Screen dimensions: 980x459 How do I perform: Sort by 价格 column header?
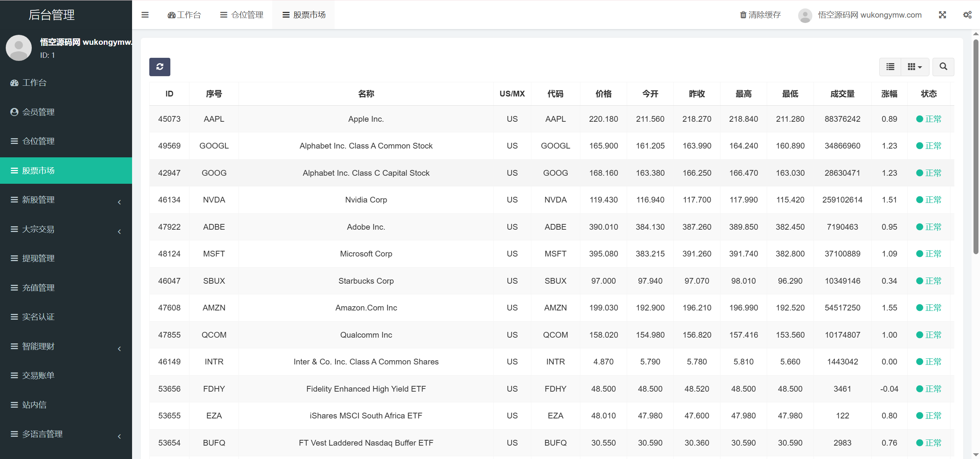coord(603,94)
